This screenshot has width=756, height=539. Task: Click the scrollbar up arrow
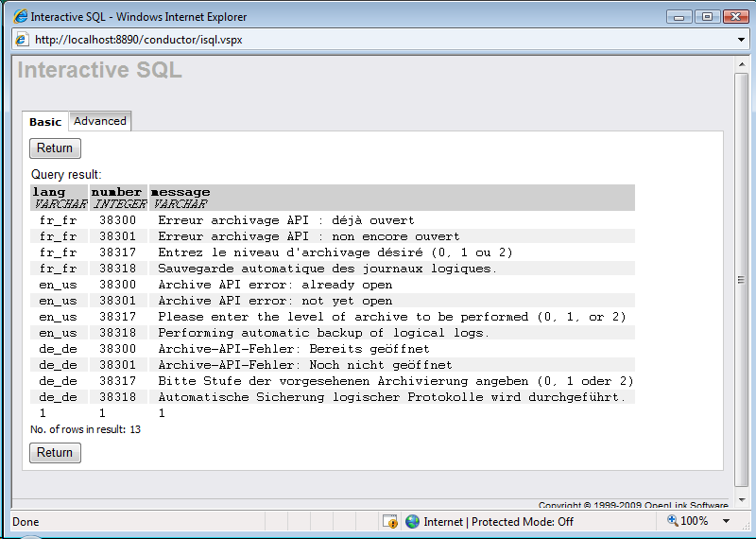(x=742, y=63)
